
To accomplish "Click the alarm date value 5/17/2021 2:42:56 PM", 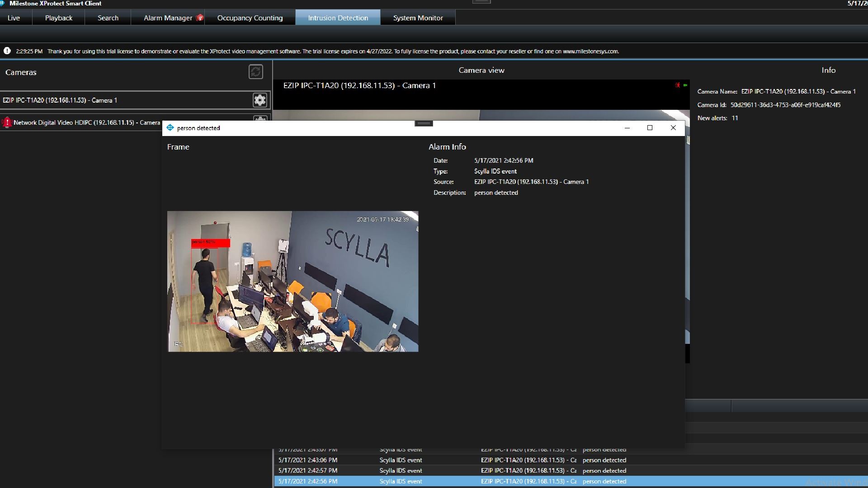I will 504,160.
